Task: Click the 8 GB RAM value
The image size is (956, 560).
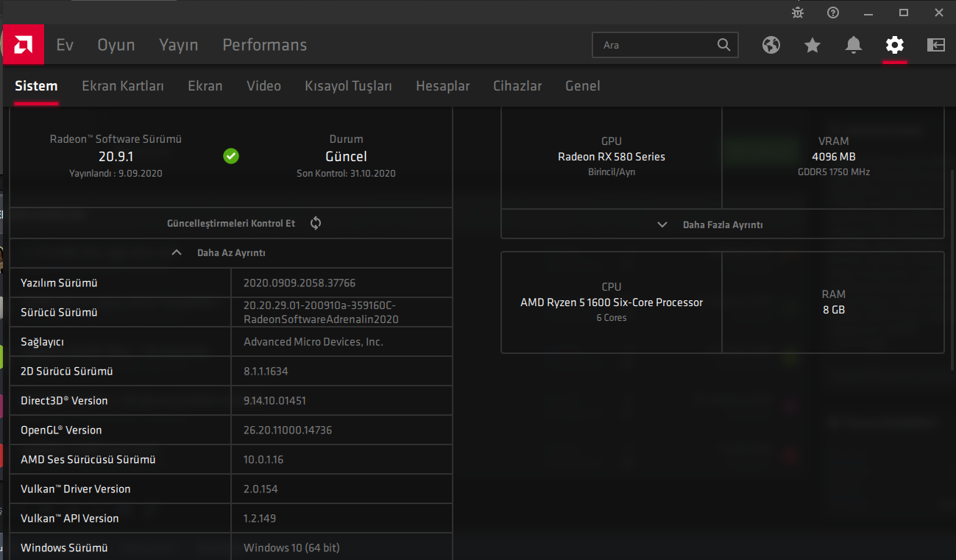Action: pyautogui.click(x=834, y=310)
